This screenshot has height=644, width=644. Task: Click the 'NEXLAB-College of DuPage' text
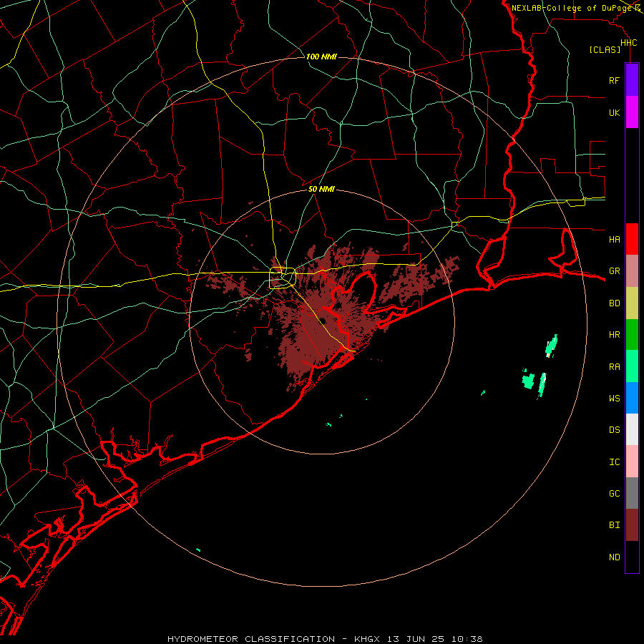(x=571, y=8)
